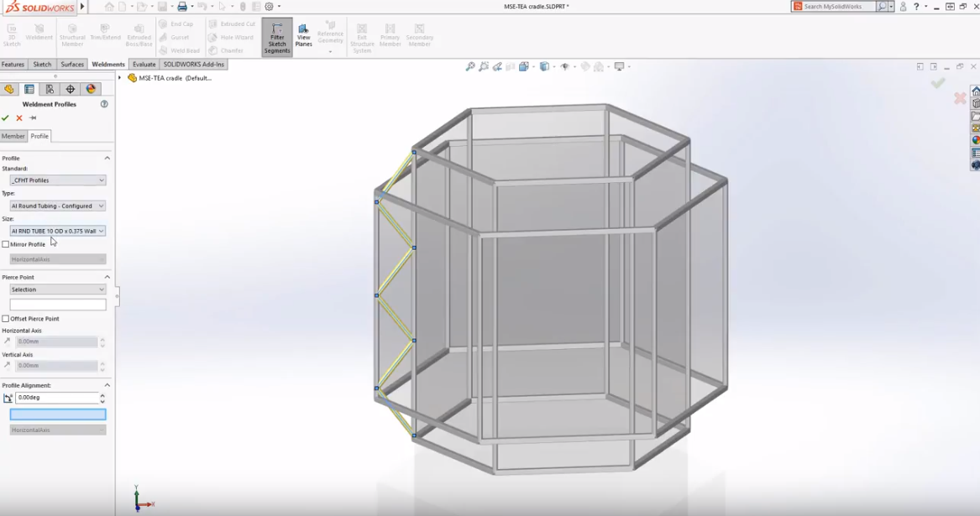Click the Filter Sketch Segments tool

(277, 38)
